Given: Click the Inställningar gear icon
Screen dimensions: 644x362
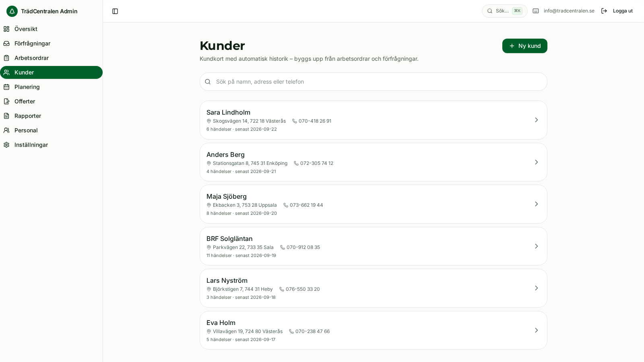Looking at the screenshot, I should click(6, 145).
